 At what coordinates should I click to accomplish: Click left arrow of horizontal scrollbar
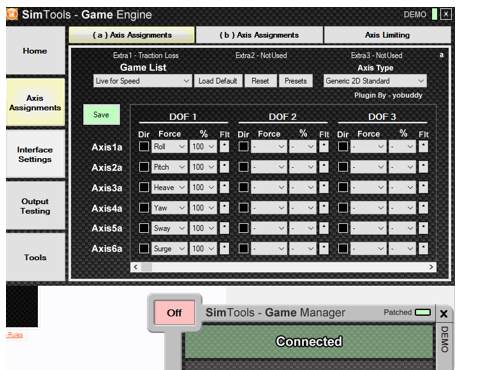point(135,267)
